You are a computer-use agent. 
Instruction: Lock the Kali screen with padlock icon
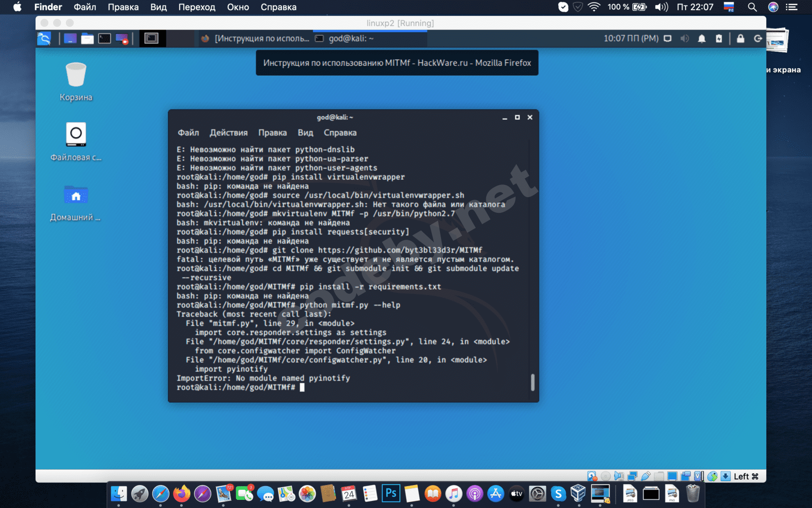tap(740, 39)
